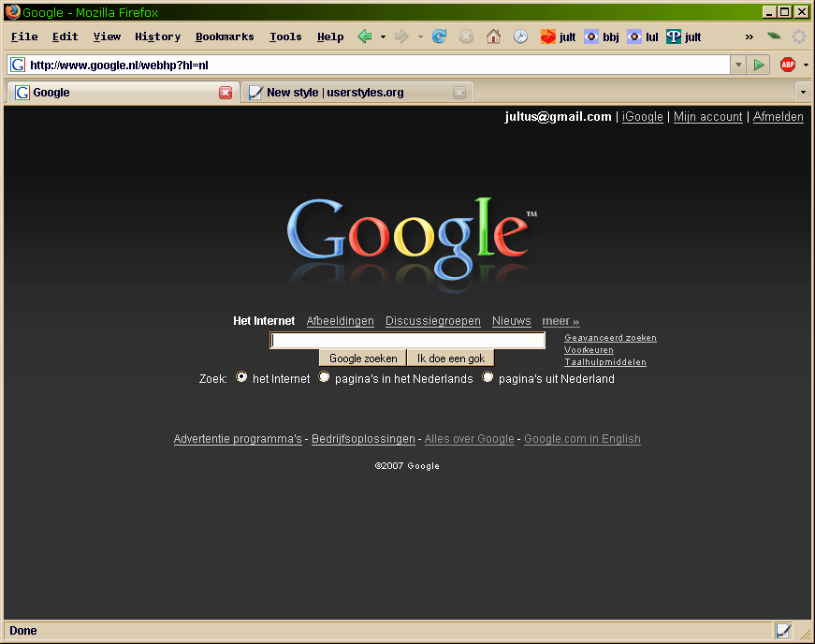Viewport: 815px width, 644px height.
Task: Click the green leaf toolbar icon
Action: 774,36
